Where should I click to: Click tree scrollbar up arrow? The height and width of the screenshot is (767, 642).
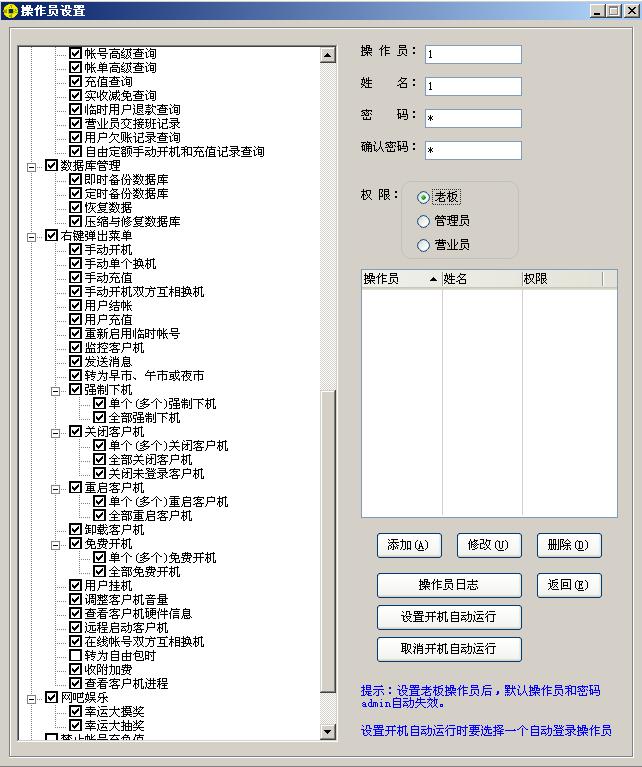(x=328, y=55)
